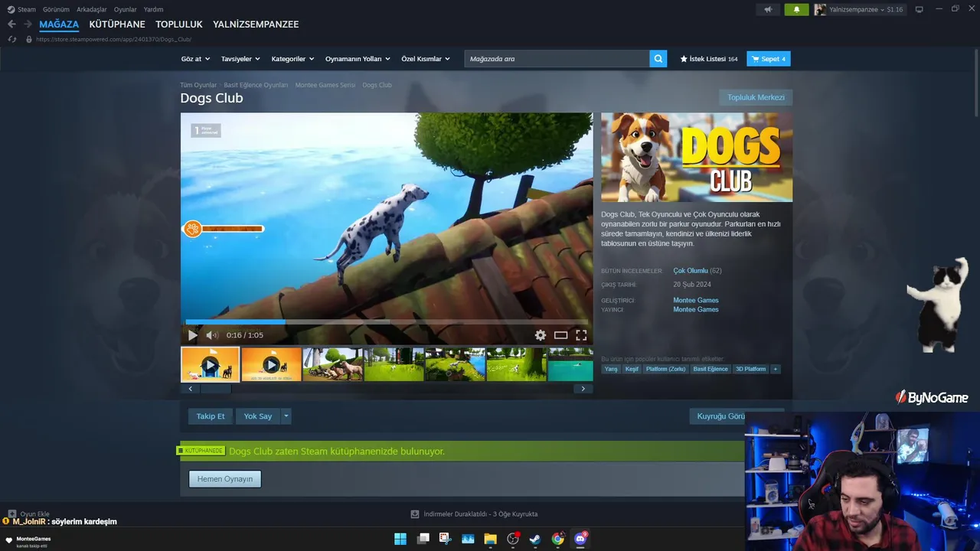
Task: Expand the Özel Kısımlar dropdown
Action: click(x=426, y=59)
